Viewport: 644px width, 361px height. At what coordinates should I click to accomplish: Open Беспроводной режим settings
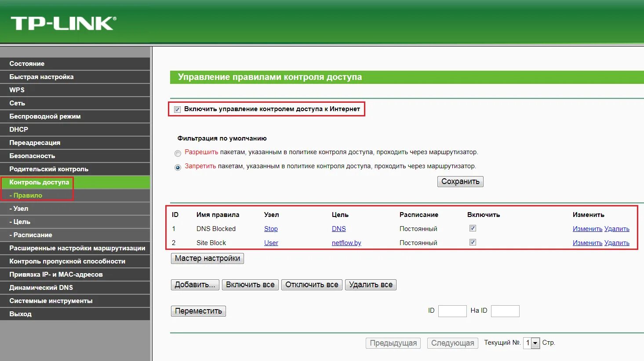click(x=75, y=116)
